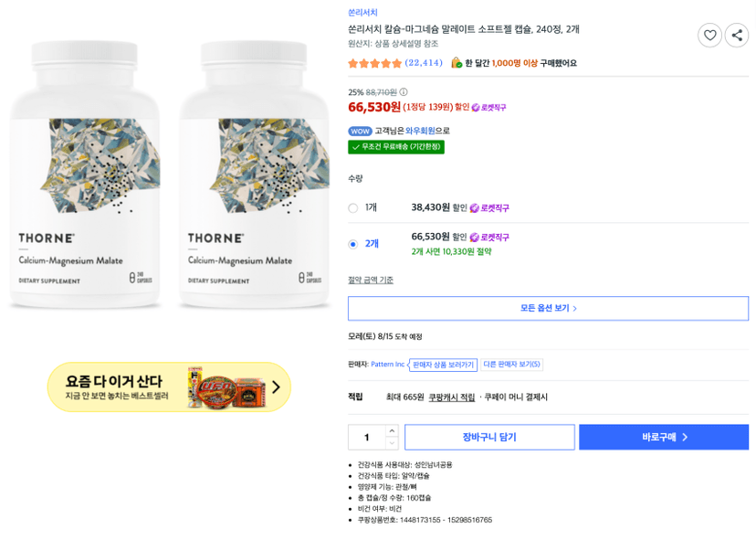Open 다른 판매자 보기(5) list
This screenshot has height=540, width=756.
(x=512, y=365)
